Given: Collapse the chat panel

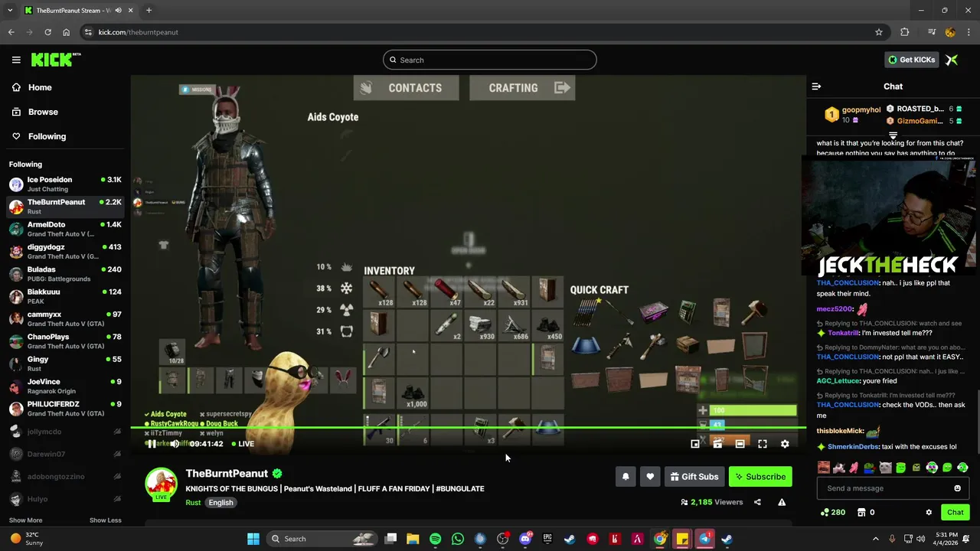Looking at the screenshot, I should pyautogui.click(x=816, y=86).
